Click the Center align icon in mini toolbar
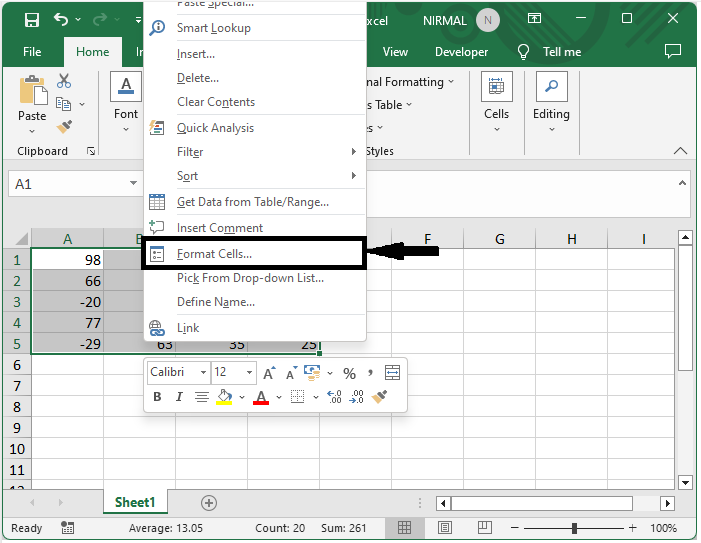Screen dimensions: 701x543 (202, 397)
